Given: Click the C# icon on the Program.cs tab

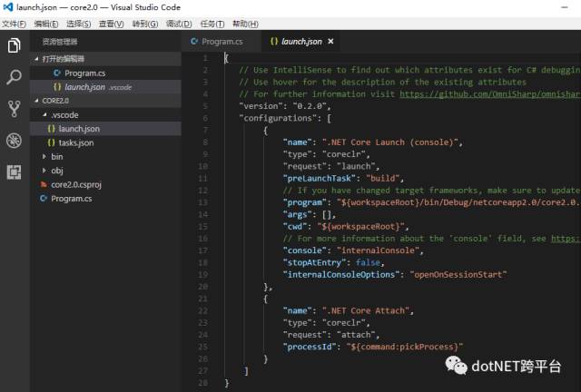Looking at the screenshot, I should (x=194, y=41).
